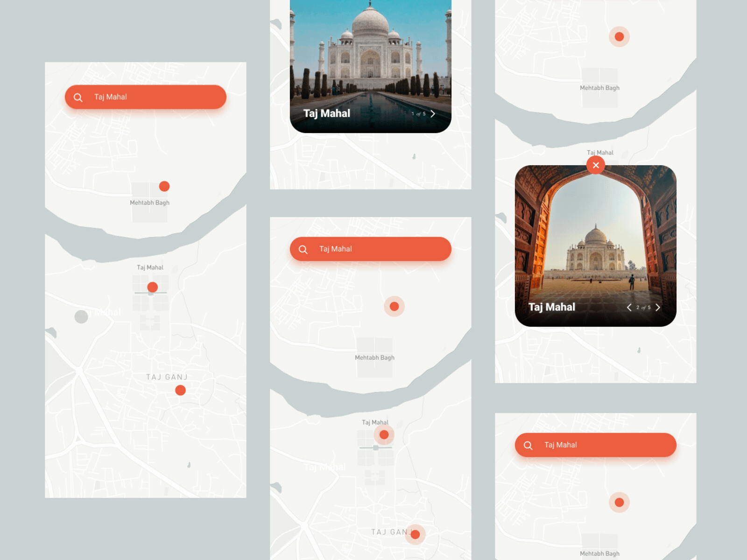Image resolution: width=747 pixels, height=560 pixels.
Task: Click the Taj Mahal label above the map pin
Action: pos(150,267)
